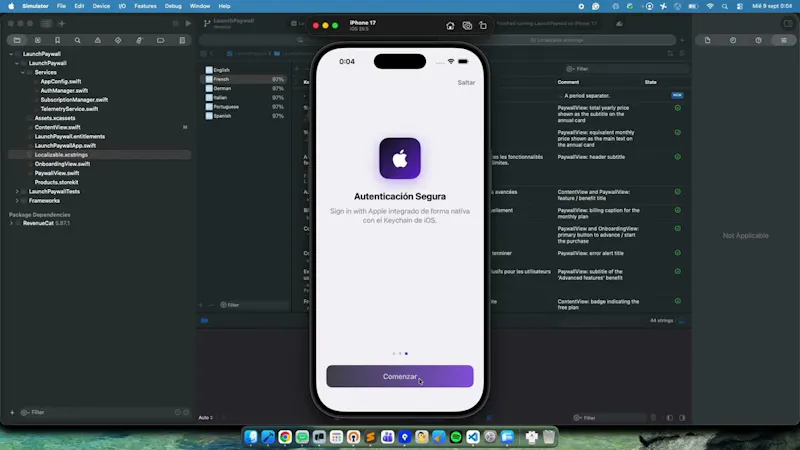Select the French language row
The image size is (800, 450).
point(245,79)
